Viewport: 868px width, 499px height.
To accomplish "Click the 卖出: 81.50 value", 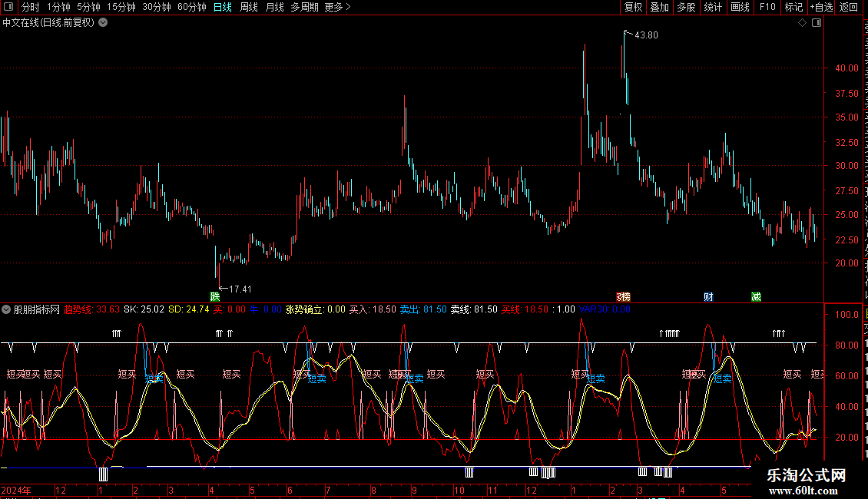I will coord(423,310).
